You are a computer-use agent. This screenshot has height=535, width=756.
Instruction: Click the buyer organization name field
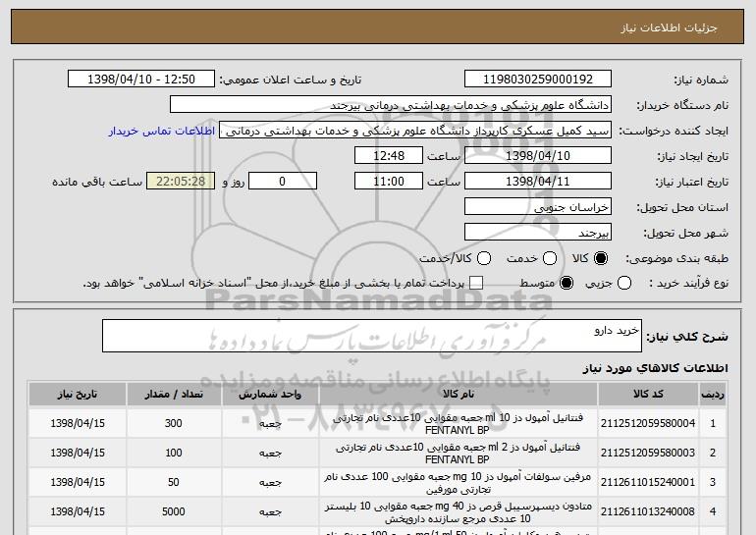coord(391,105)
